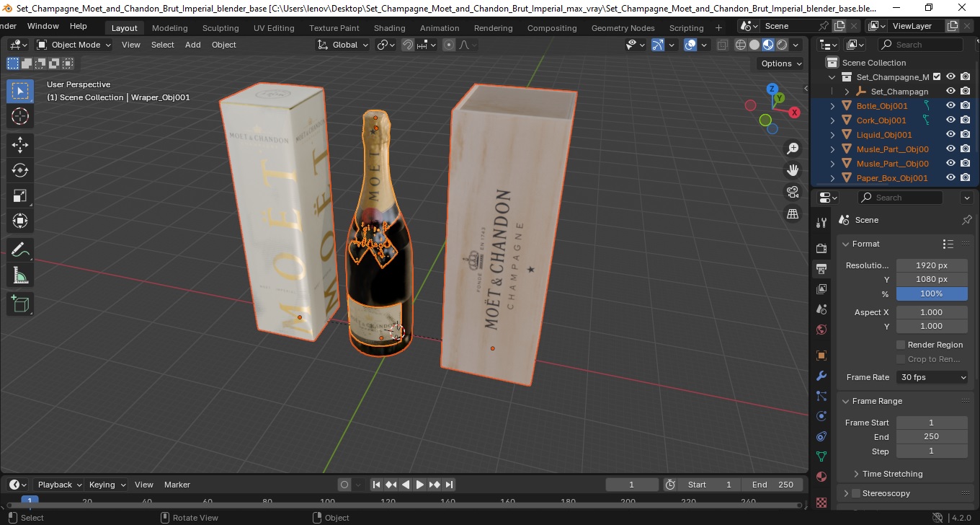
Task: Open the View Layer properties tab
Action: 821,289
